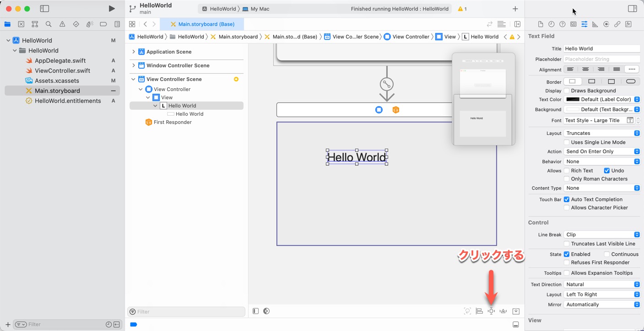644x331 pixels.
Task: Add an editor on the right
Action: 517,24
